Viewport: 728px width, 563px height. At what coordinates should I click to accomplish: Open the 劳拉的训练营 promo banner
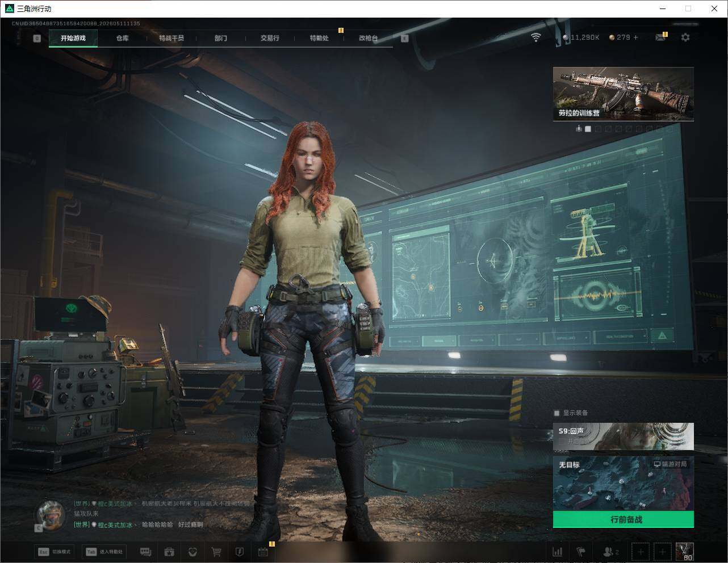click(x=624, y=94)
